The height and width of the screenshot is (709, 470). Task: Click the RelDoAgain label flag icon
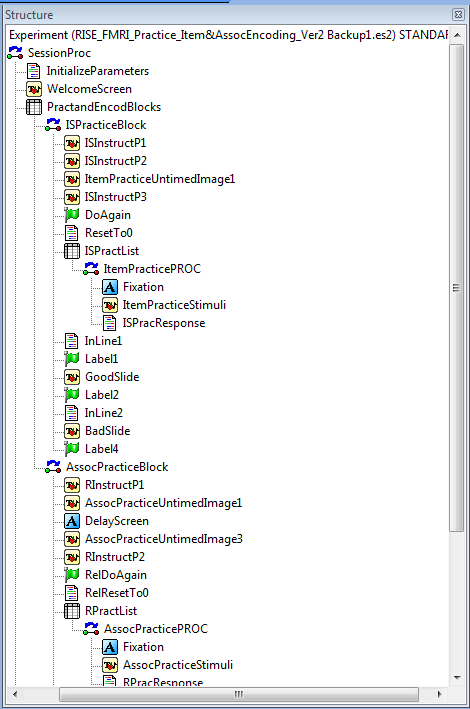tap(72, 575)
